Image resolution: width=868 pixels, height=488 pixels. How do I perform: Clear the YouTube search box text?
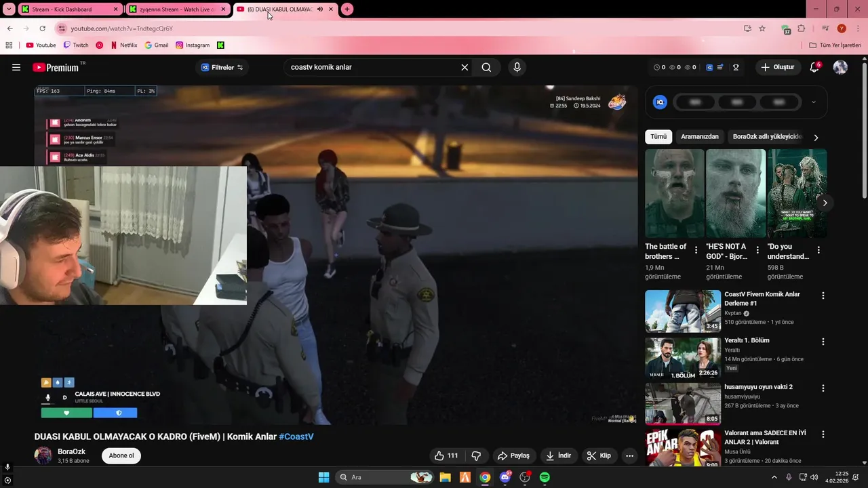pos(465,67)
